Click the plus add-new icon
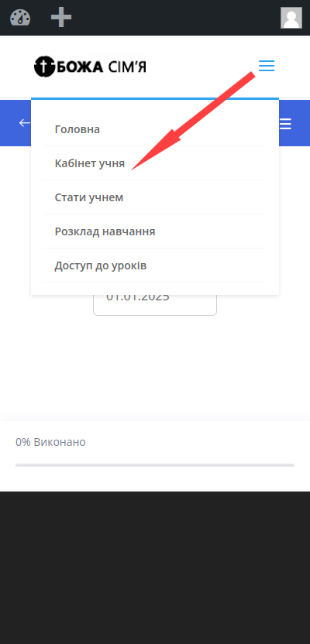310x644 pixels. 61,18
